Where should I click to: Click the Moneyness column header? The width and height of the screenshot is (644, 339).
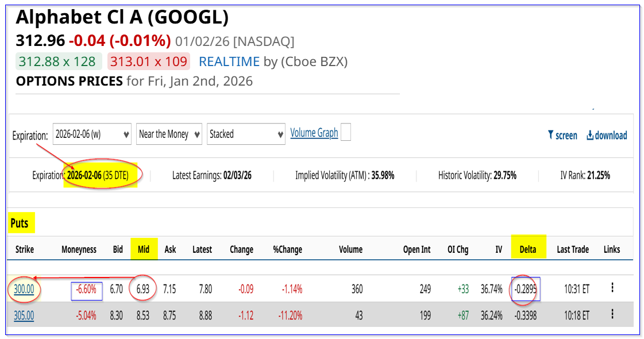pyautogui.click(x=79, y=249)
